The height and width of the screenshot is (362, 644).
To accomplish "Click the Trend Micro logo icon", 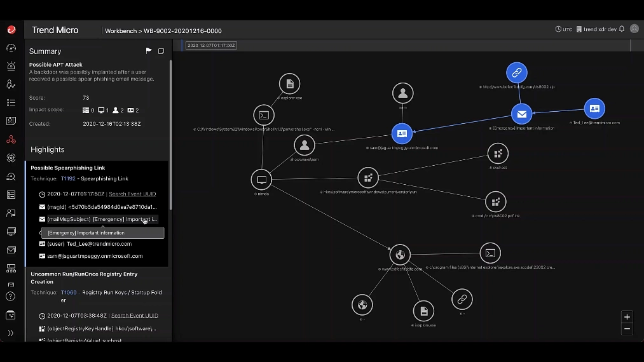I will tap(11, 30).
